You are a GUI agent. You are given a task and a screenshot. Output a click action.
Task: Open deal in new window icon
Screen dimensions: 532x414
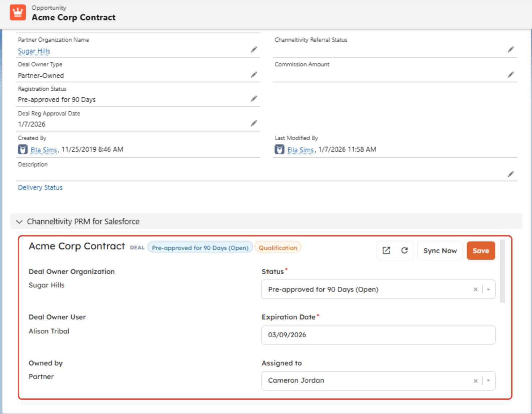pyautogui.click(x=386, y=251)
